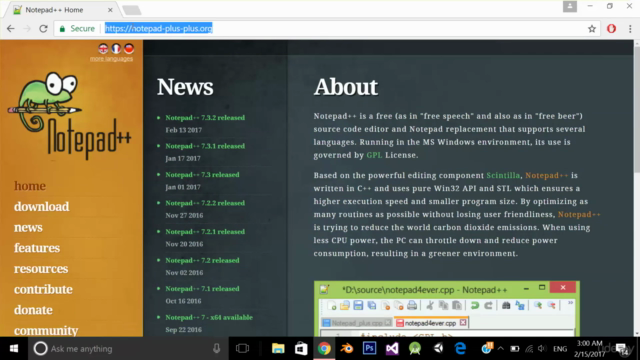640x360 pixels.
Task: Close the Notepad++ Home tab
Action: click(x=110, y=10)
